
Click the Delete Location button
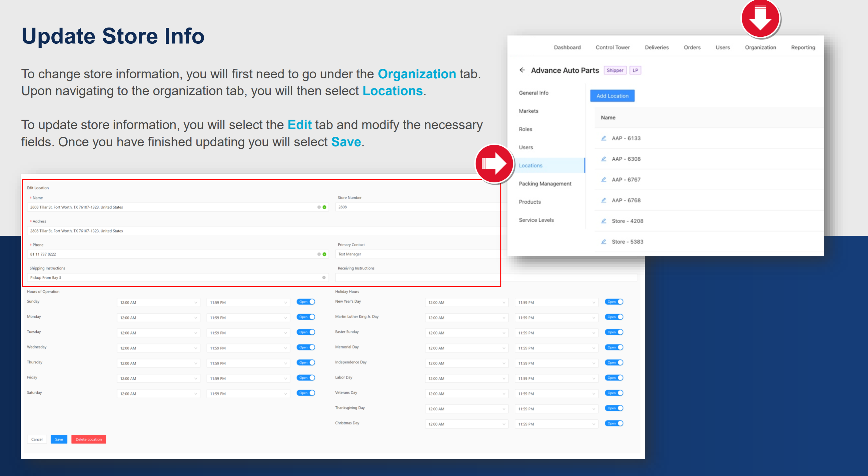pos(89,439)
